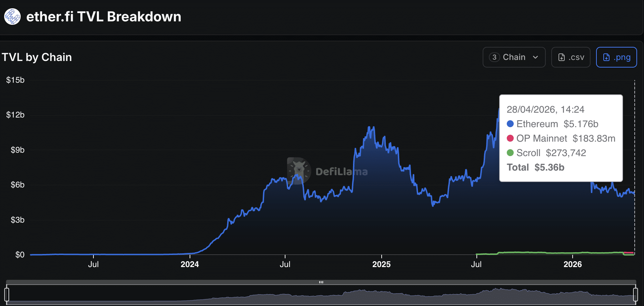Screen dimensions: 644x306
Task: Click the 2026 x-axis label
Action: [x=572, y=264]
